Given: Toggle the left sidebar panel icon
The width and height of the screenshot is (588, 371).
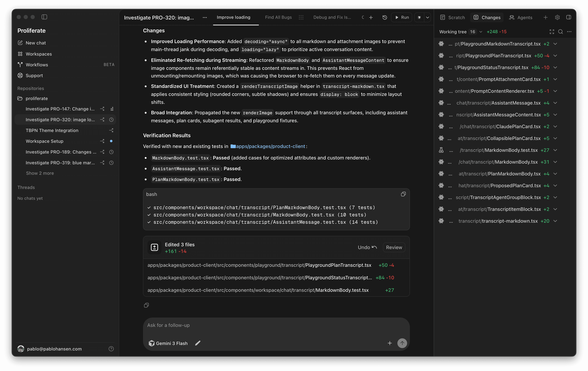Looking at the screenshot, I should 44,17.
